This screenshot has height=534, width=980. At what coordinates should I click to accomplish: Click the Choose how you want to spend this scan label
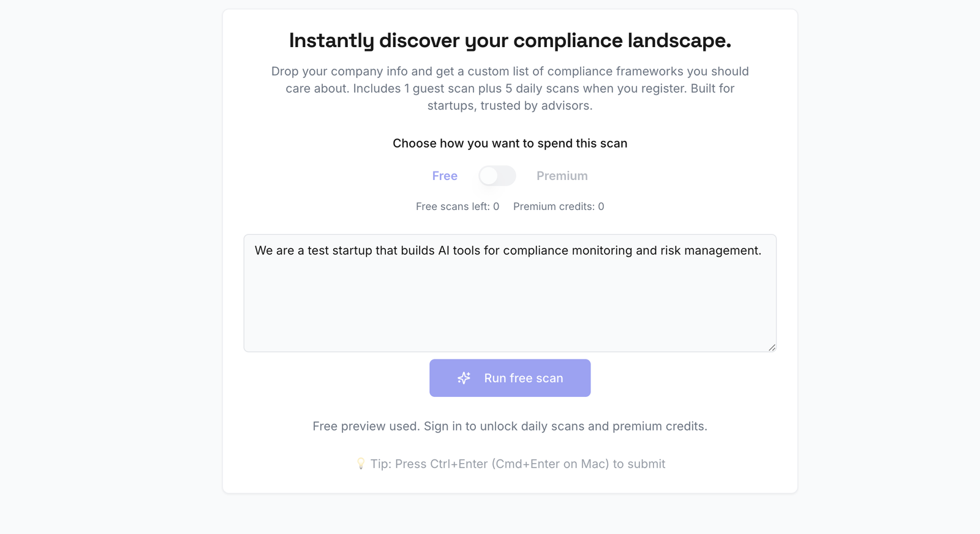click(x=510, y=143)
